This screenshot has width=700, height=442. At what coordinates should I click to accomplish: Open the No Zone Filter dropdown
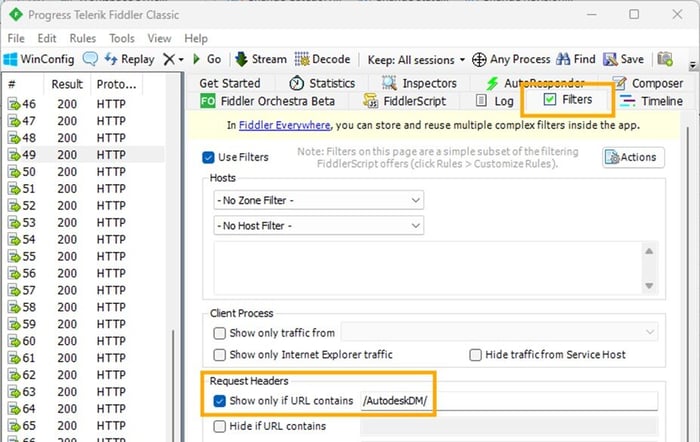click(319, 200)
